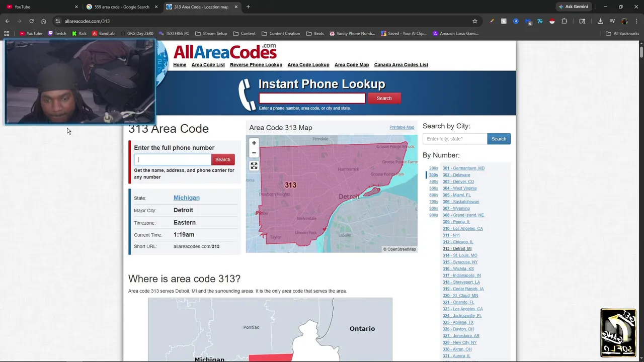This screenshot has width=644, height=362.
Task: Open the BandLab bookmark
Action: click(103, 34)
